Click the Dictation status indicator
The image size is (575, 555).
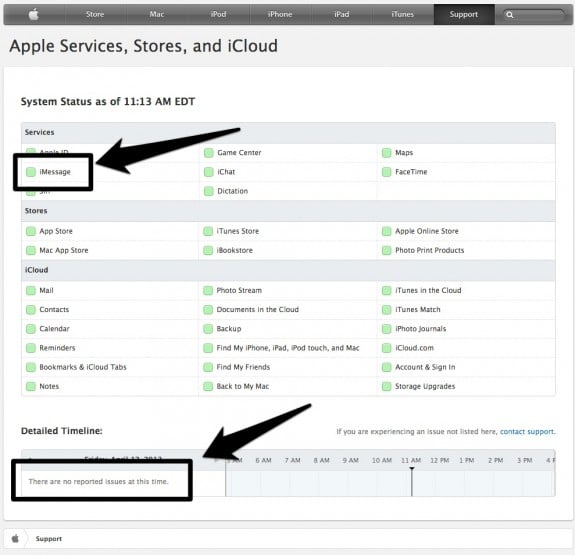pyautogui.click(x=209, y=191)
